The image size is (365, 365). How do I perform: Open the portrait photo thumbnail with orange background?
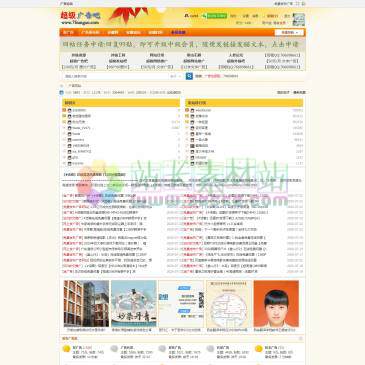coord(276,304)
